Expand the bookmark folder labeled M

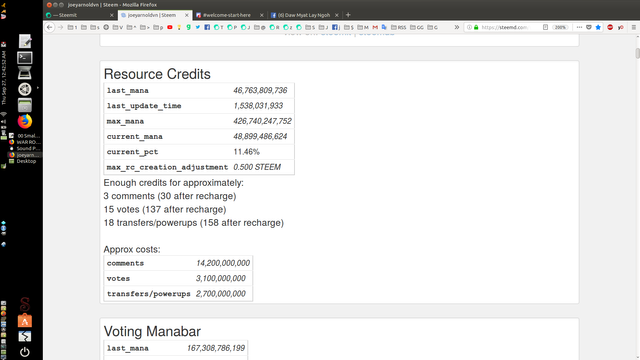[x=363, y=27]
